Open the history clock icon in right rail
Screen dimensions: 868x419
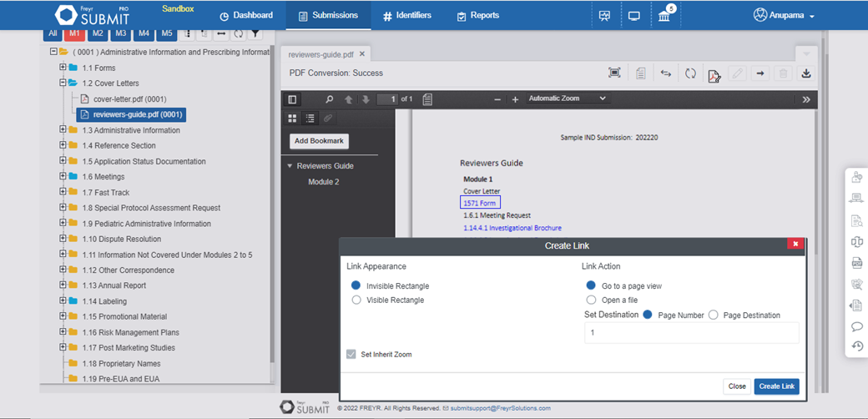[x=856, y=346]
